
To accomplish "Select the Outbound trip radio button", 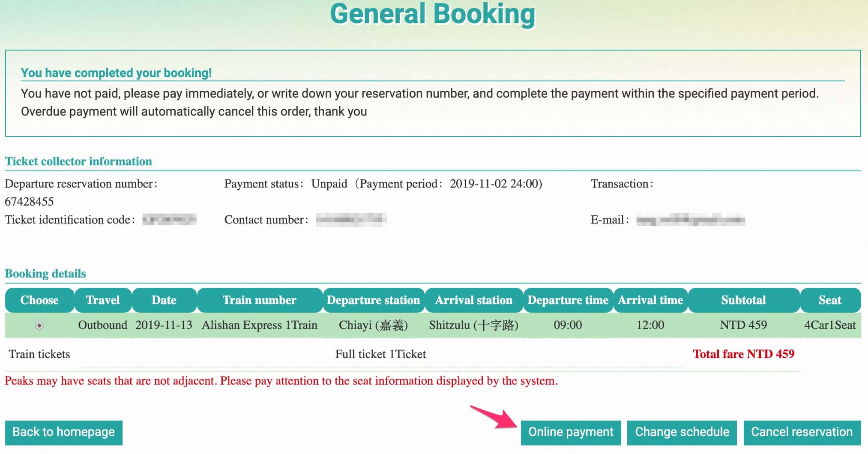I will click(39, 326).
